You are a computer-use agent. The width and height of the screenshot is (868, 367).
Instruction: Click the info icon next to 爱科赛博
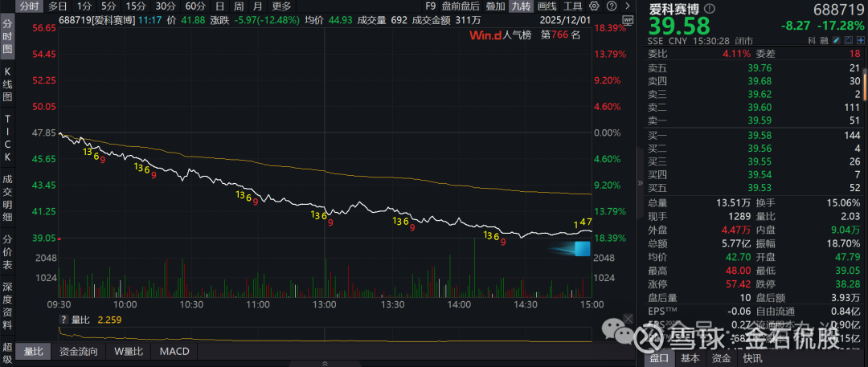(x=710, y=10)
